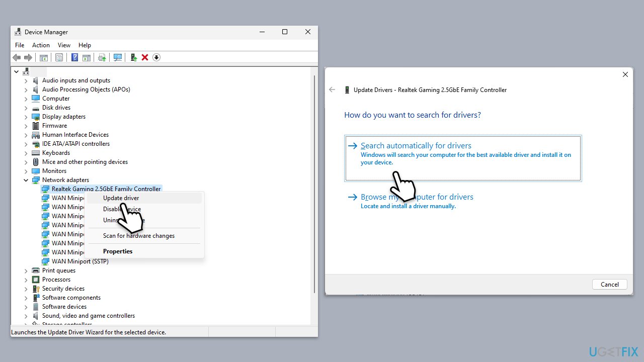
Task: Open the Help menu
Action: 85,45
